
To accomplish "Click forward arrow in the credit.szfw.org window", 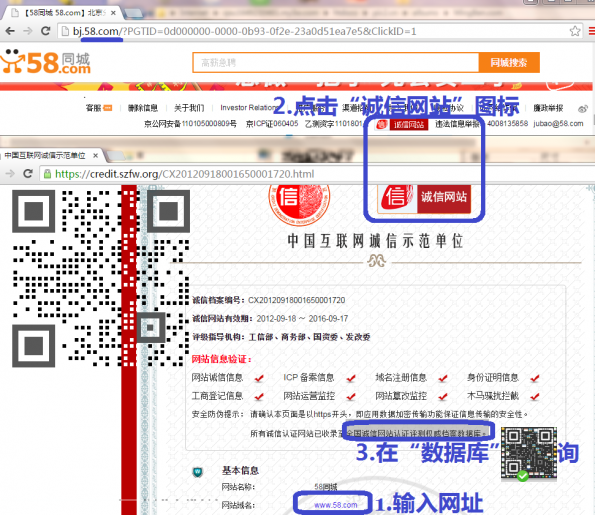I will [x=10, y=174].
